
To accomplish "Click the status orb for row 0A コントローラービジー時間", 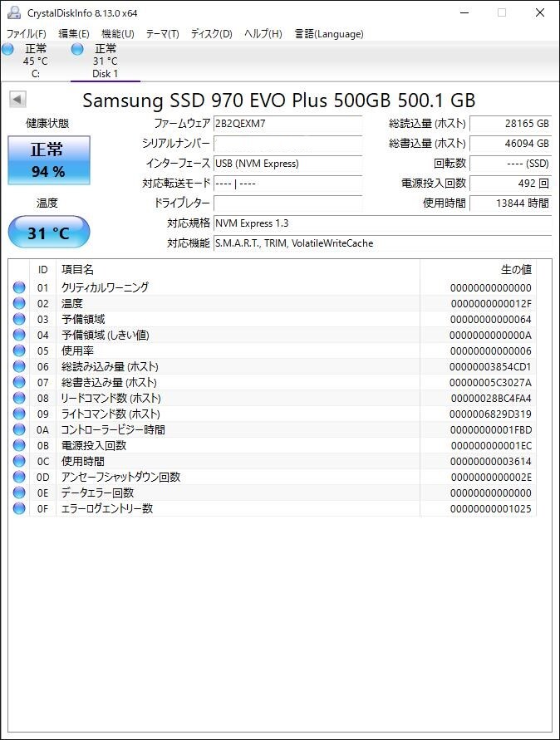I will [19, 429].
